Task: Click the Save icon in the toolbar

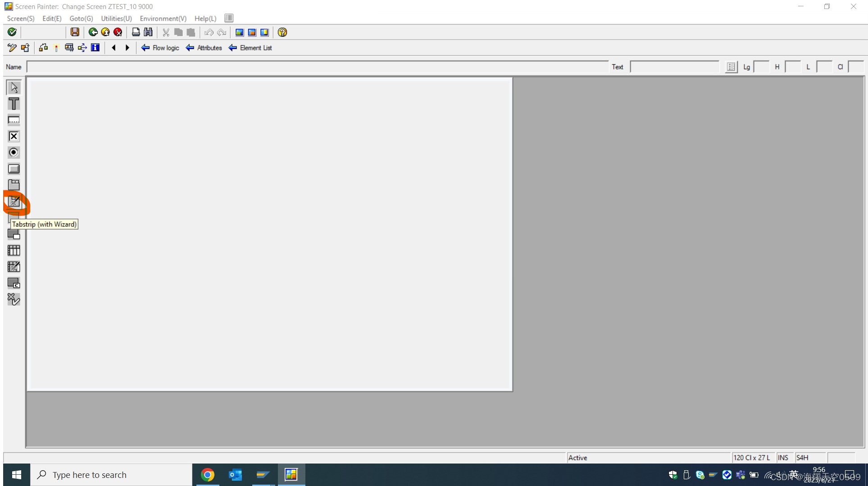Action: (x=75, y=32)
